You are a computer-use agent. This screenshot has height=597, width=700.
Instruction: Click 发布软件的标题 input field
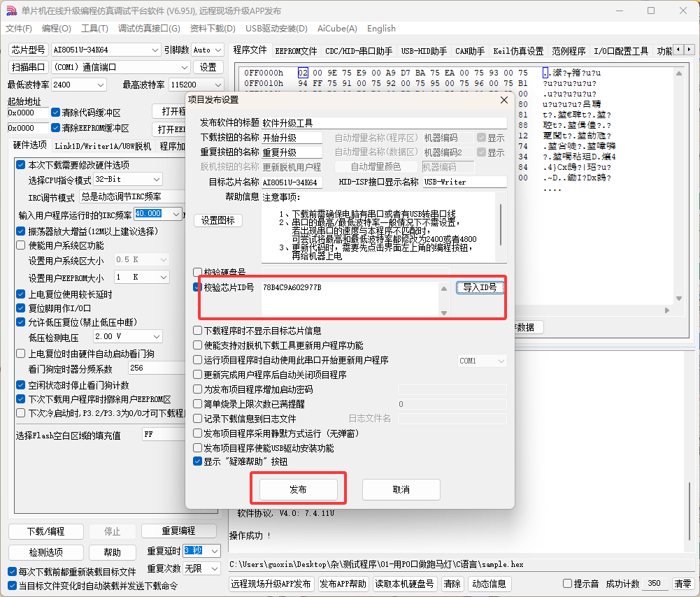[x=384, y=123]
